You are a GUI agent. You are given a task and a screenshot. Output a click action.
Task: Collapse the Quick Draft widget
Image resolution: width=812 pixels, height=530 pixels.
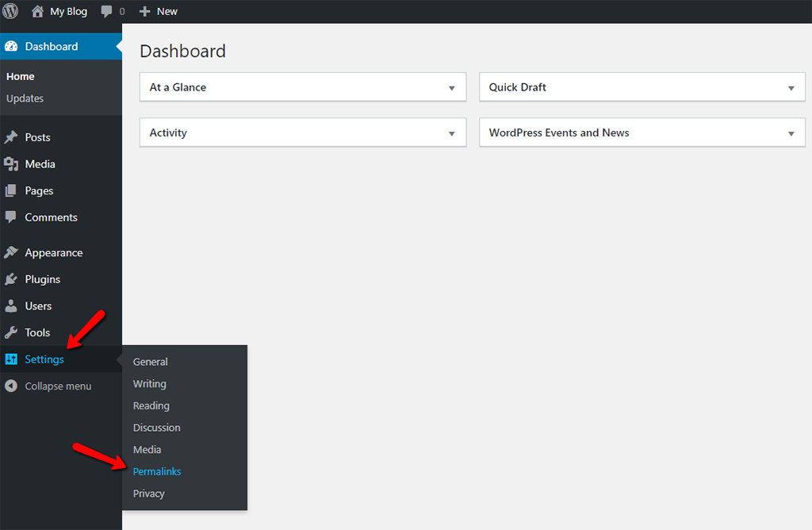(791, 86)
